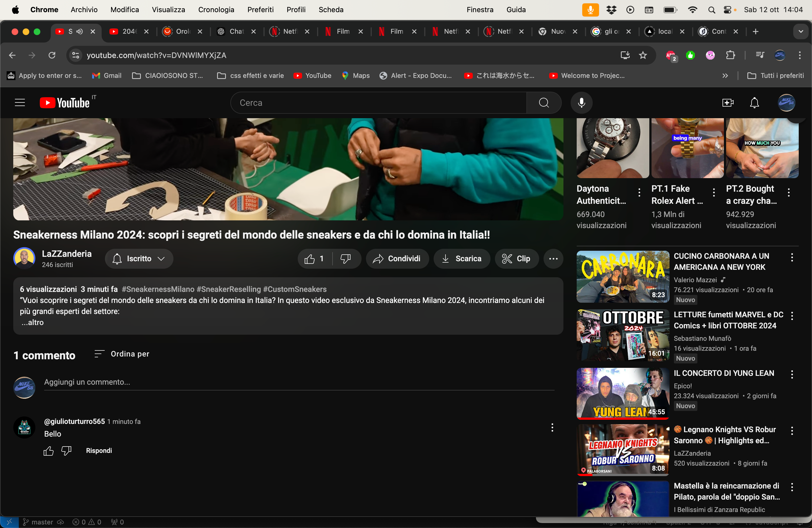This screenshot has width=812, height=528.
Task: Open Chrome extensions puzzle icon
Action: pos(730,55)
